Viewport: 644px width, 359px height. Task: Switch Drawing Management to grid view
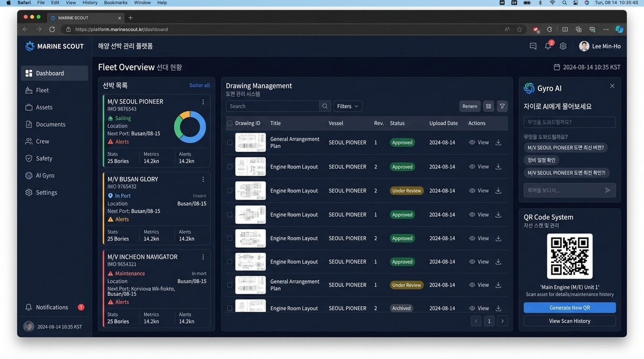point(488,106)
